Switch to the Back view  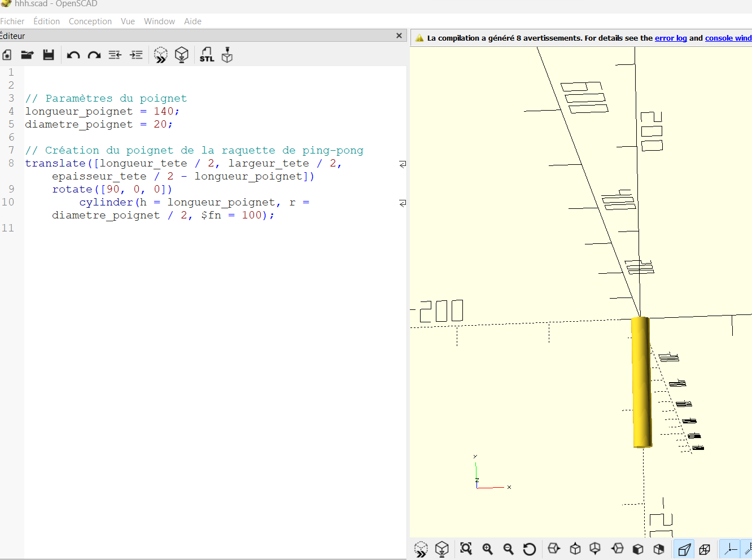(x=659, y=549)
